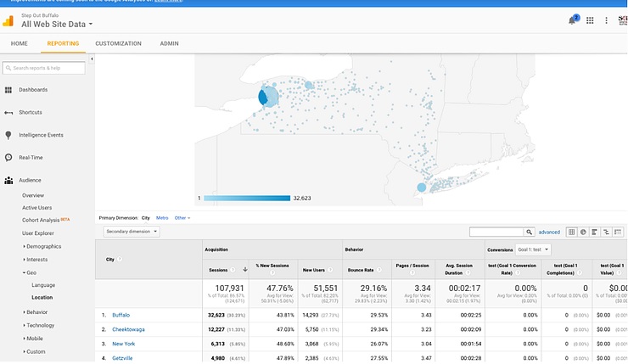Collapse the left sidebar with arrow handle
Viewport: 628px width, 364px height.
pyautogui.click(x=92, y=59)
